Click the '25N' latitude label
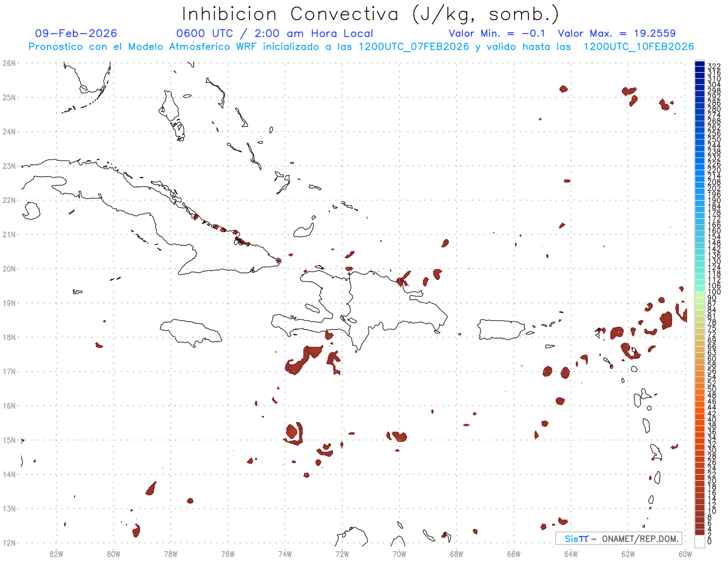728x562 pixels. point(9,97)
